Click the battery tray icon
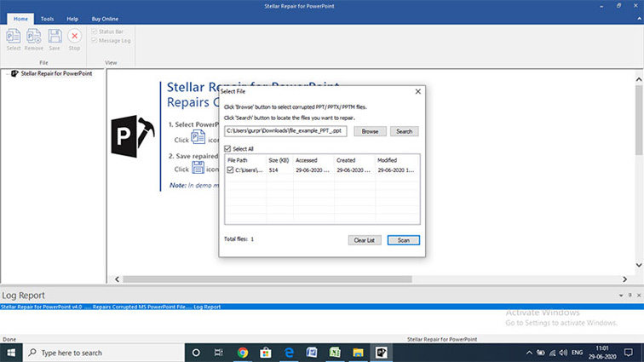 pyautogui.click(x=540, y=353)
